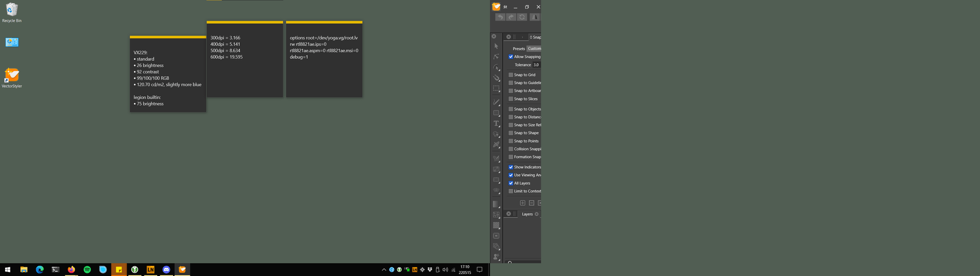Choose the rectangle shape tool
The image size is (980, 276).
[496, 113]
